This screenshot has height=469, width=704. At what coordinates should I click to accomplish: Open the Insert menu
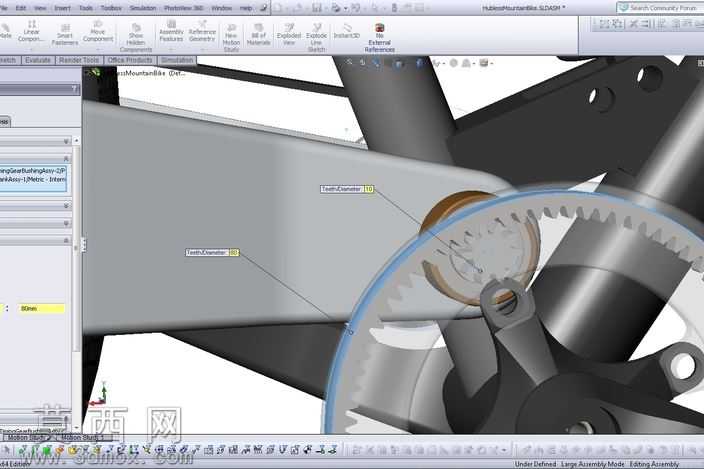pos(62,8)
